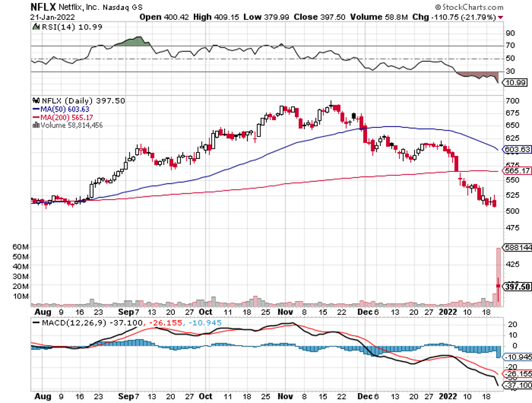Click the Volume legend bar marker
Screen dimensions: 532x403
pos(35,125)
